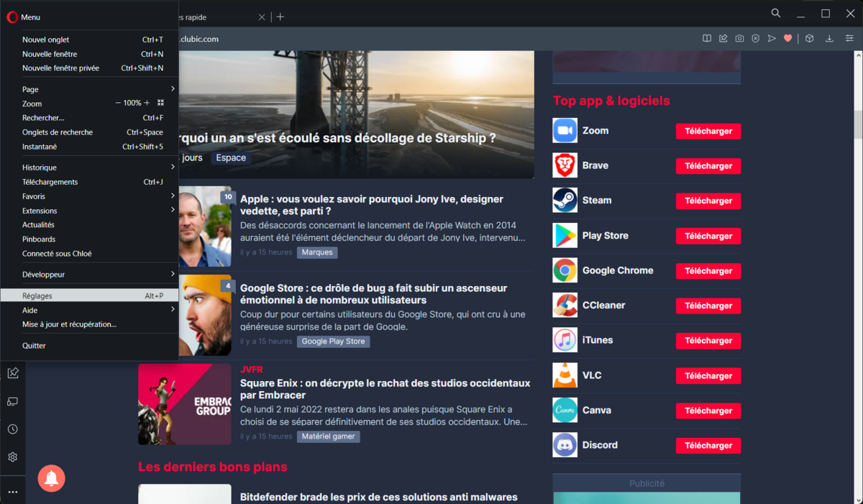Click the Matériel gamer tag

tap(328, 436)
